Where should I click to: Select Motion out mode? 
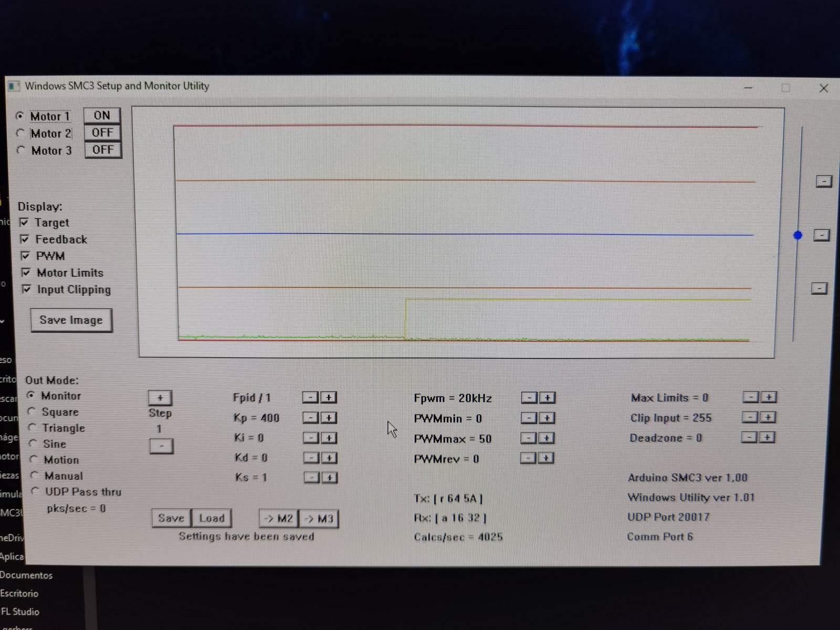[x=34, y=460]
